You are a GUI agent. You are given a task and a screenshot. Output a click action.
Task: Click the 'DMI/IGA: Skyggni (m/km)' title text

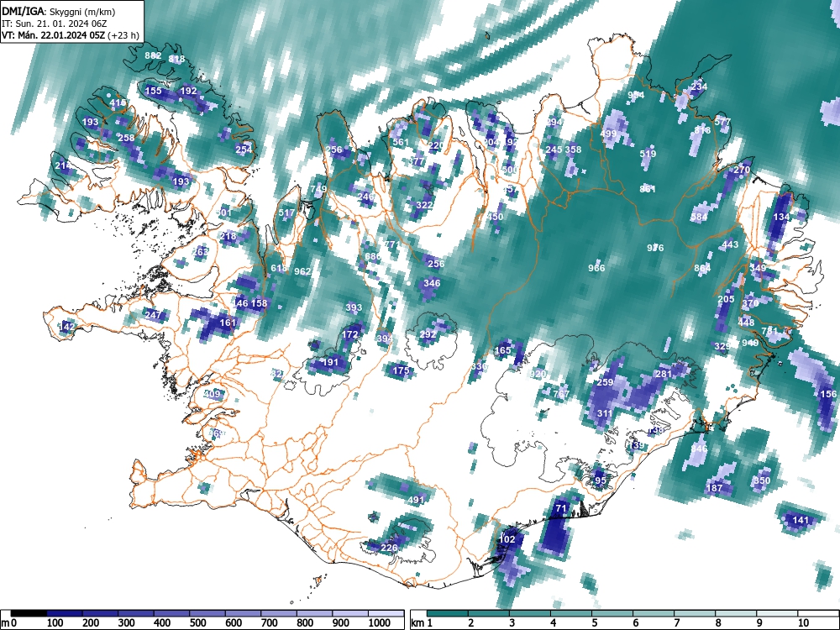58,11
